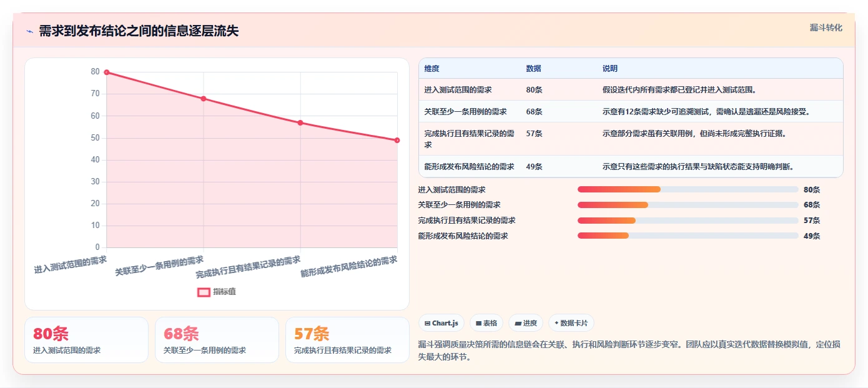This screenshot has width=868, height=388.
Task: Click progress list label 进入测试范围的需求
Action: [452, 190]
